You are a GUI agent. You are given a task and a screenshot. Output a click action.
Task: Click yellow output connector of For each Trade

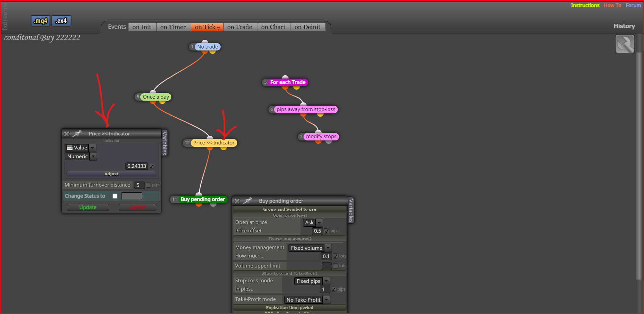297,87
